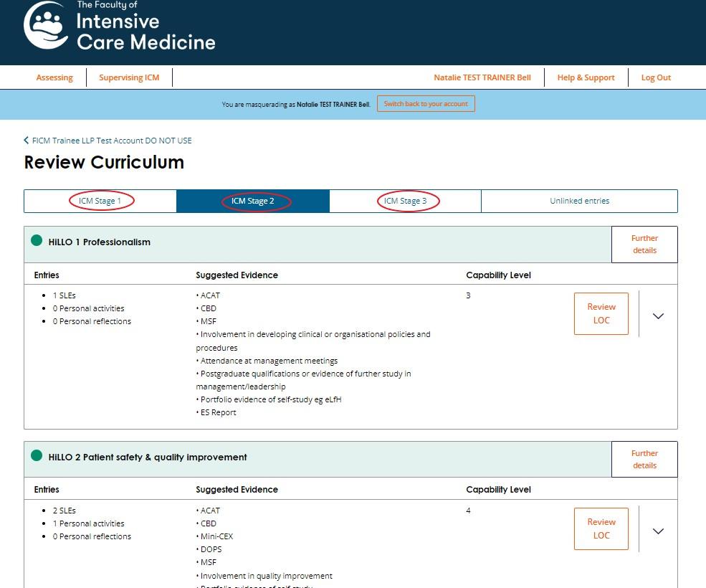706x588 pixels.
Task: Click the Faculty of Intensive Care Medicine logo
Action: (x=119, y=27)
